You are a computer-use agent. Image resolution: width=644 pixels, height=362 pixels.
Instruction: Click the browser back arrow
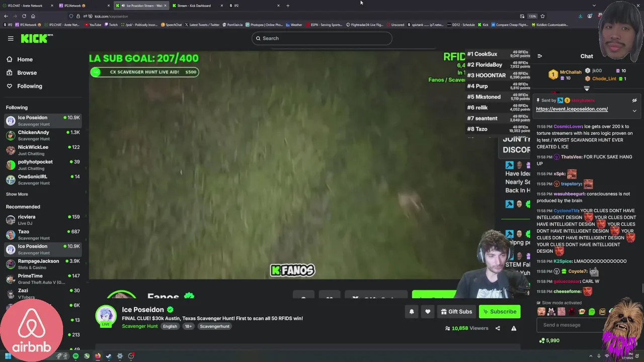click(6, 16)
